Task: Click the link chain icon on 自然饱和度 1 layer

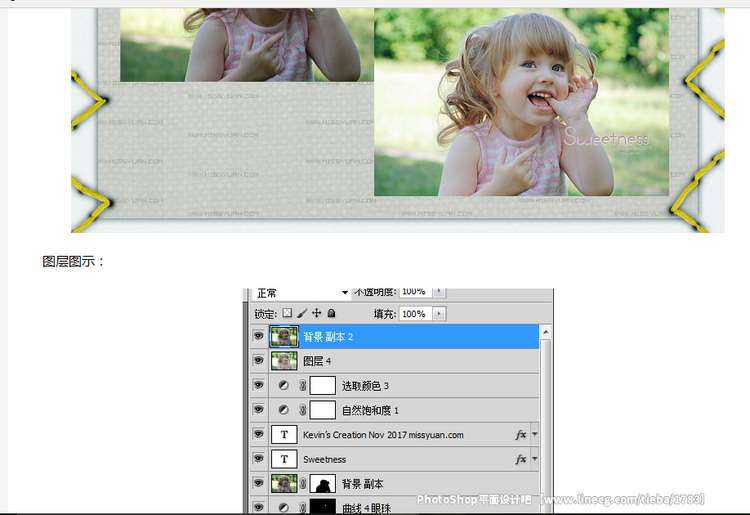Action: [302, 410]
